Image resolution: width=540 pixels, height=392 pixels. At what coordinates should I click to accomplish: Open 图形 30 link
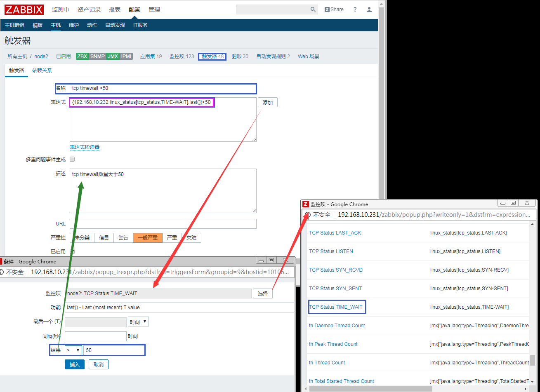click(240, 56)
